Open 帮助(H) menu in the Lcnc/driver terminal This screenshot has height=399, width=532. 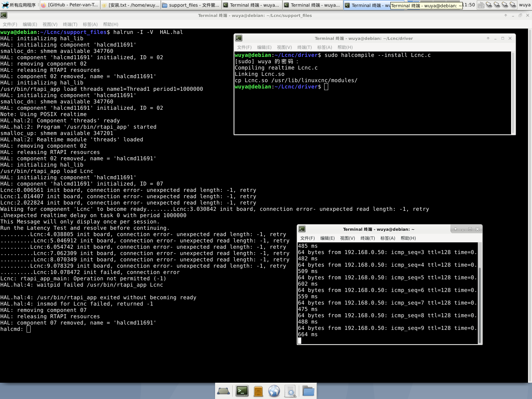(x=345, y=47)
